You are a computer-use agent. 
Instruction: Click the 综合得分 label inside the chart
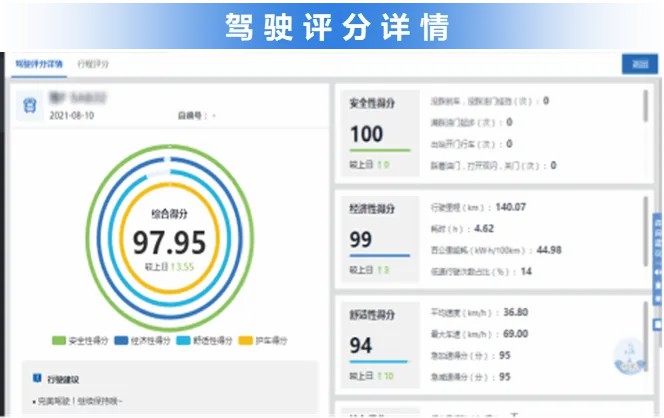(169, 214)
